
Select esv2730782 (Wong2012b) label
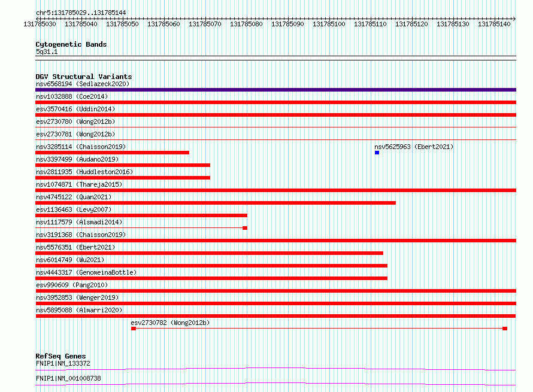[170, 323]
